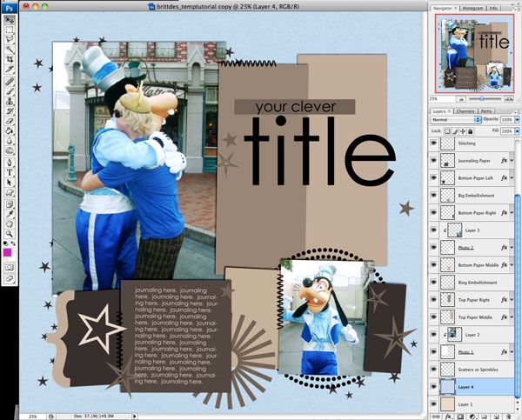Image resolution: width=522 pixels, height=420 pixels.
Task: Select the Notes tool
Action: [x=10, y=204]
